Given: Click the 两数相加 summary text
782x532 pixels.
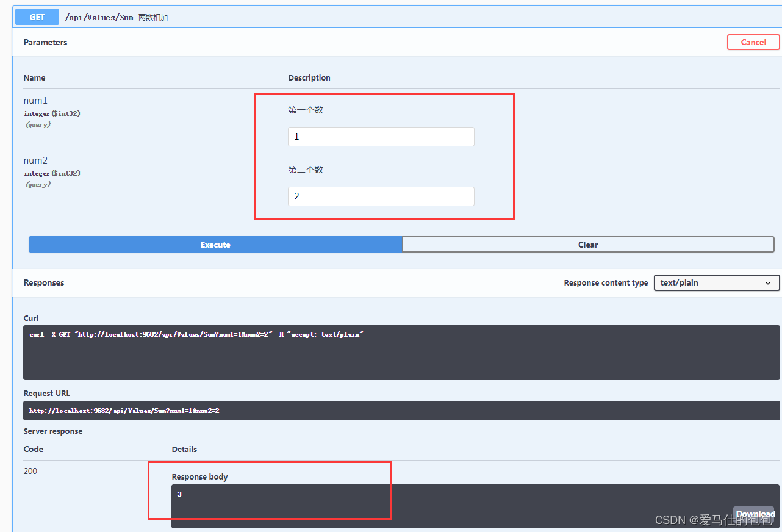Looking at the screenshot, I should click(x=153, y=18).
